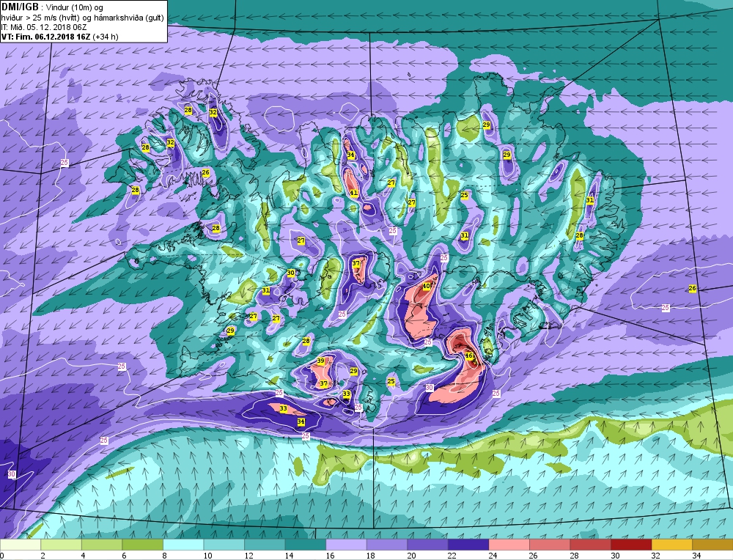The image size is (733, 560).
Task: Click the light lavender 16–18 legend swatch
Action: coord(346,545)
